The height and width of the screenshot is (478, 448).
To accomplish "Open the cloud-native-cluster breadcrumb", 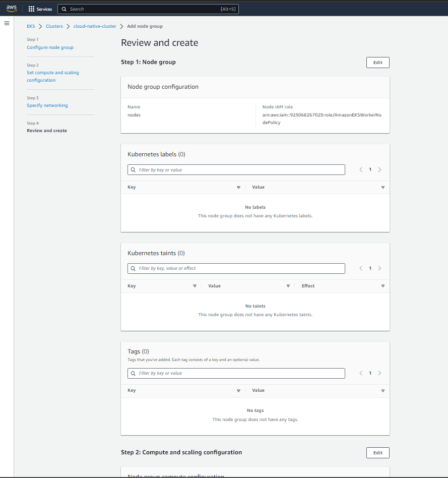I will [x=95, y=26].
